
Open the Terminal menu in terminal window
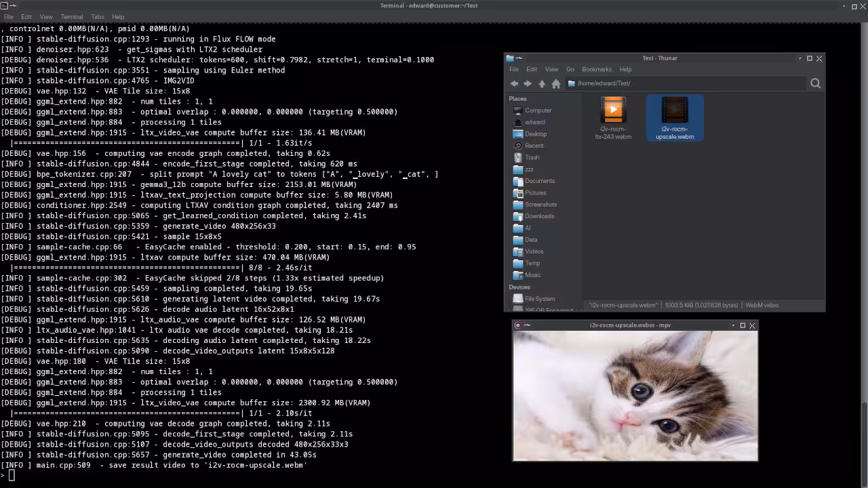pyautogui.click(x=72, y=17)
